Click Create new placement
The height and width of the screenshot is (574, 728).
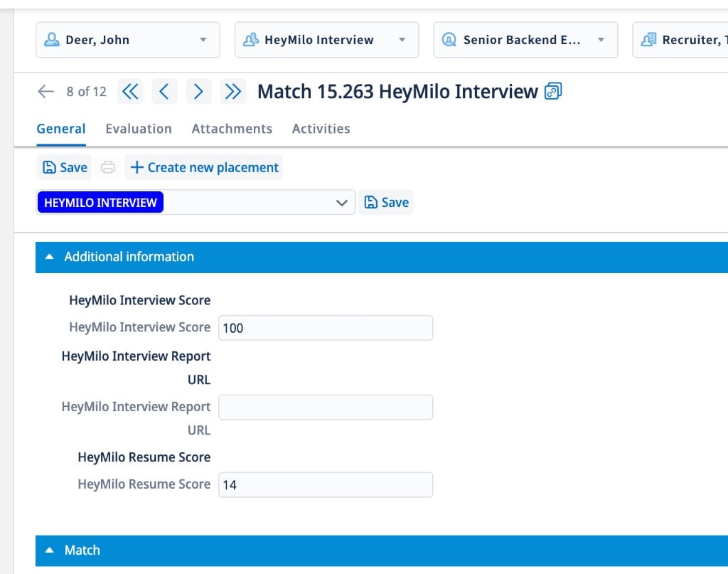pos(204,167)
